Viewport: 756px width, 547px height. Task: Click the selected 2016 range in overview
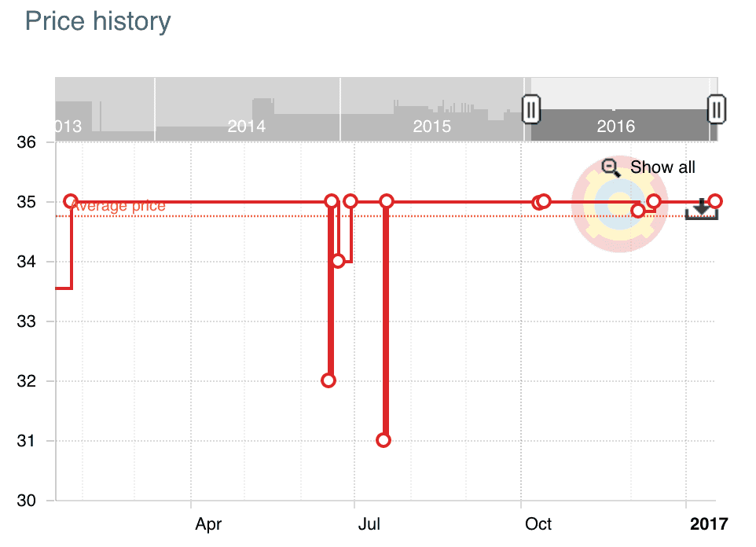click(620, 125)
